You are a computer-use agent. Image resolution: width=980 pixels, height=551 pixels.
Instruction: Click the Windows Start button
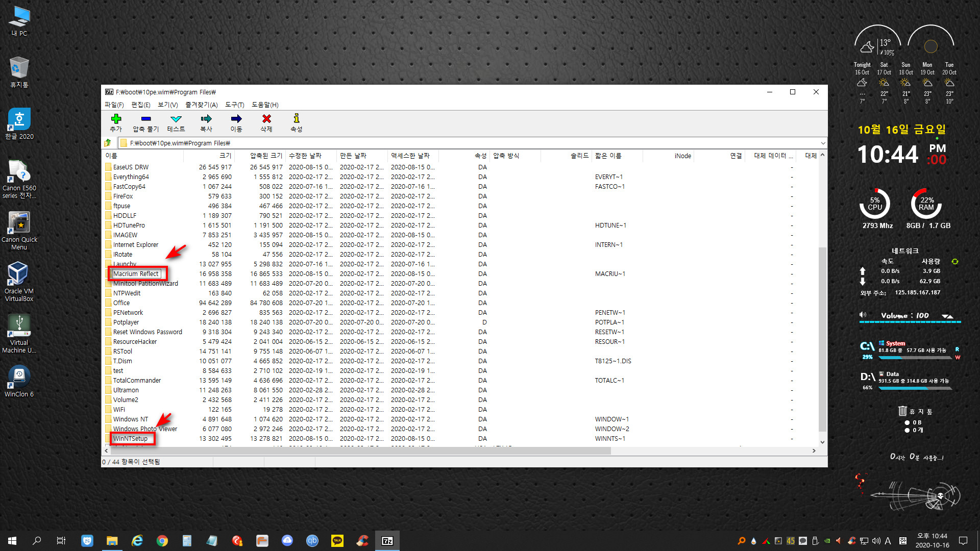(x=12, y=541)
